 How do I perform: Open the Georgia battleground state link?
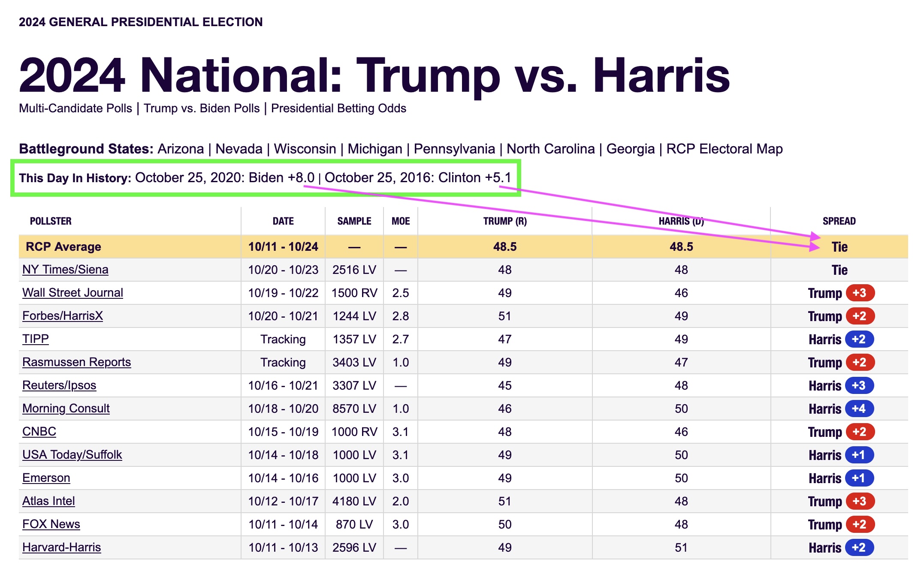point(631,149)
